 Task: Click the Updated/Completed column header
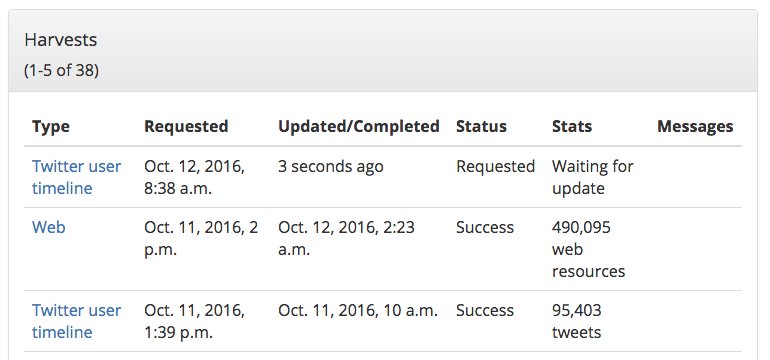tap(358, 127)
